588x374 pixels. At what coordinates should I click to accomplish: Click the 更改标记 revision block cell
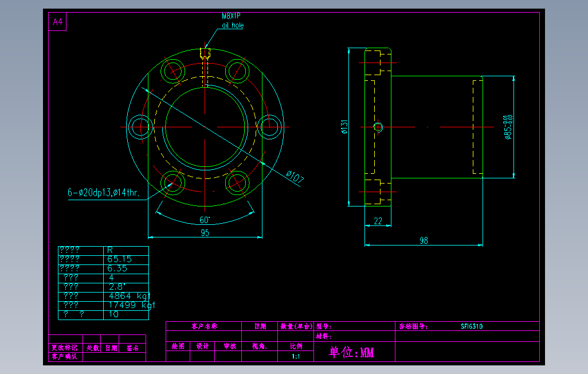(65, 348)
